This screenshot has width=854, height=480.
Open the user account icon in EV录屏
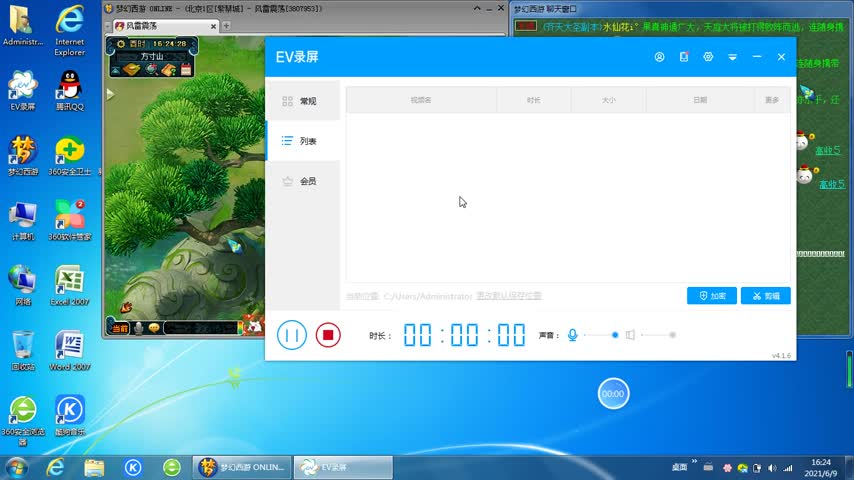(659, 57)
